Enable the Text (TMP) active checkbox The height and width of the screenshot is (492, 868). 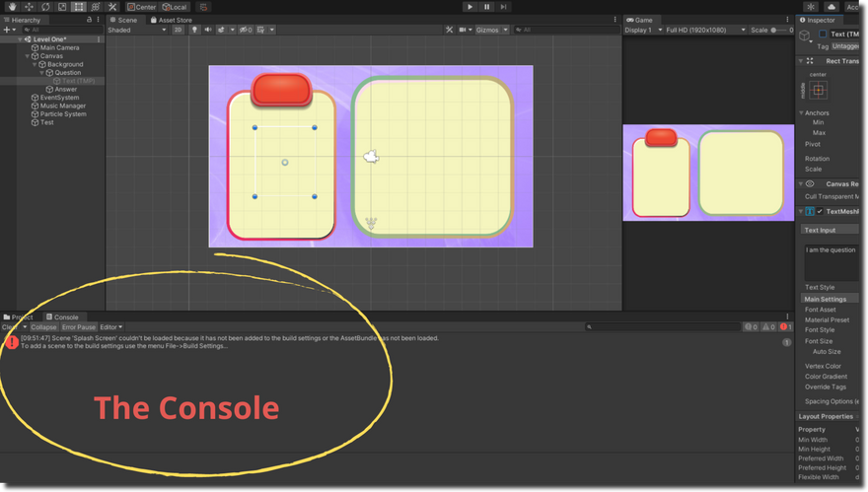pos(823,35)
